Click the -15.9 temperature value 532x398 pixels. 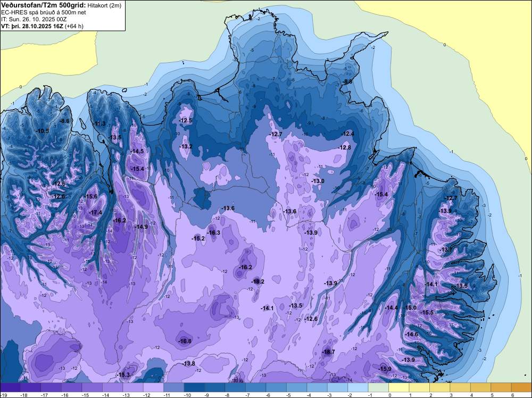pos(385,369)
